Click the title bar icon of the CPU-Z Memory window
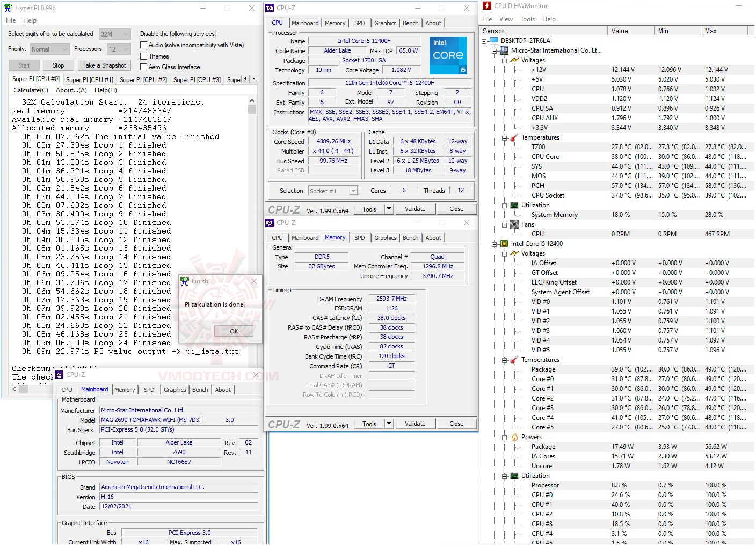 (x=270, y=223)
